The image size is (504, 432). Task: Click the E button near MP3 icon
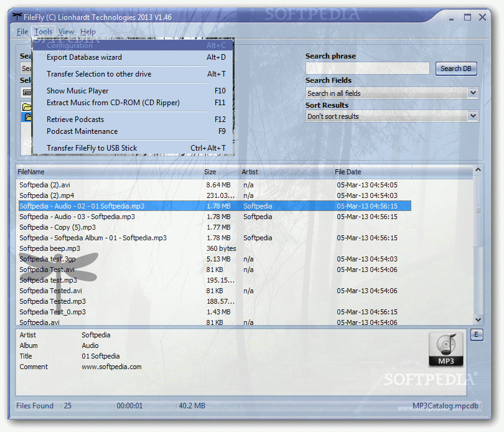click(477, 334)
